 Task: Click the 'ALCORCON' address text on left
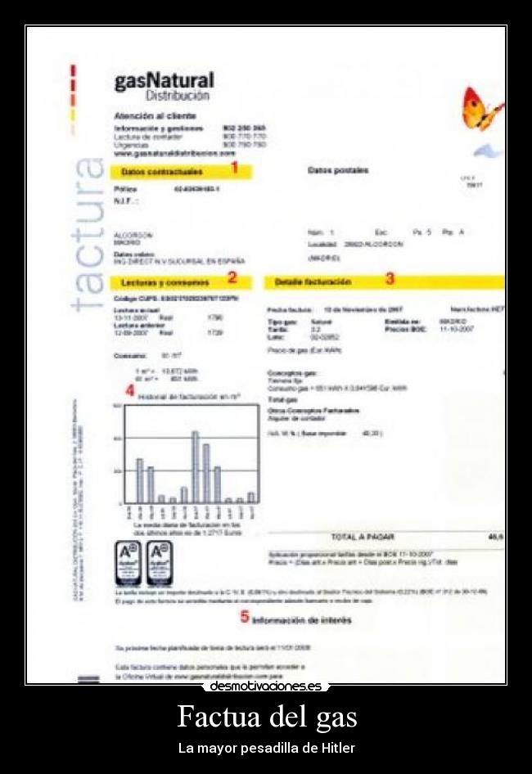tap(133, 236)
